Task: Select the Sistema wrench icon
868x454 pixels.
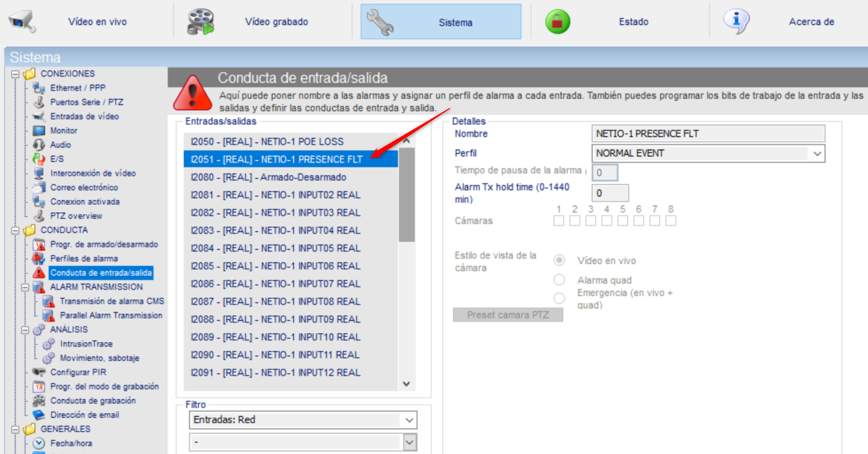Action: click(x=380, y=22)
